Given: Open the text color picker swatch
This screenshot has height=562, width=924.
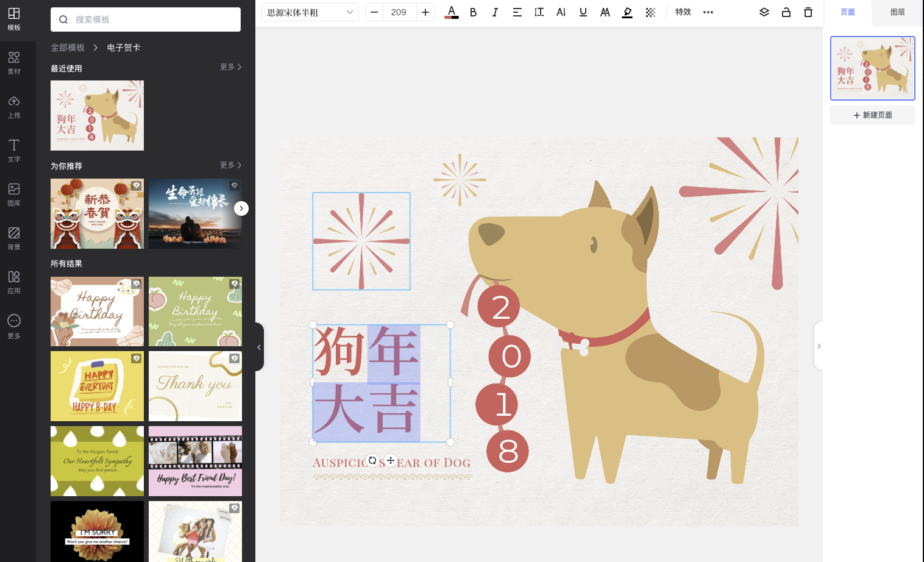Looking at the screenshot, I should point(451,12).
